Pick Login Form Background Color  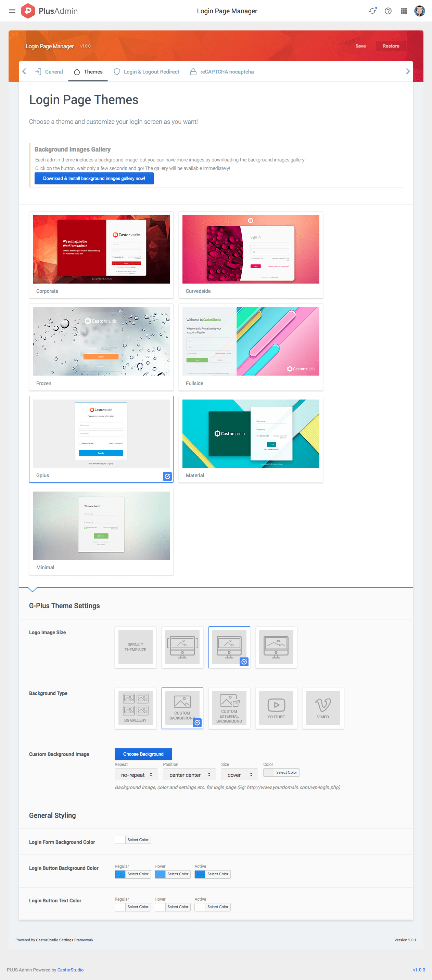[133, 840]
